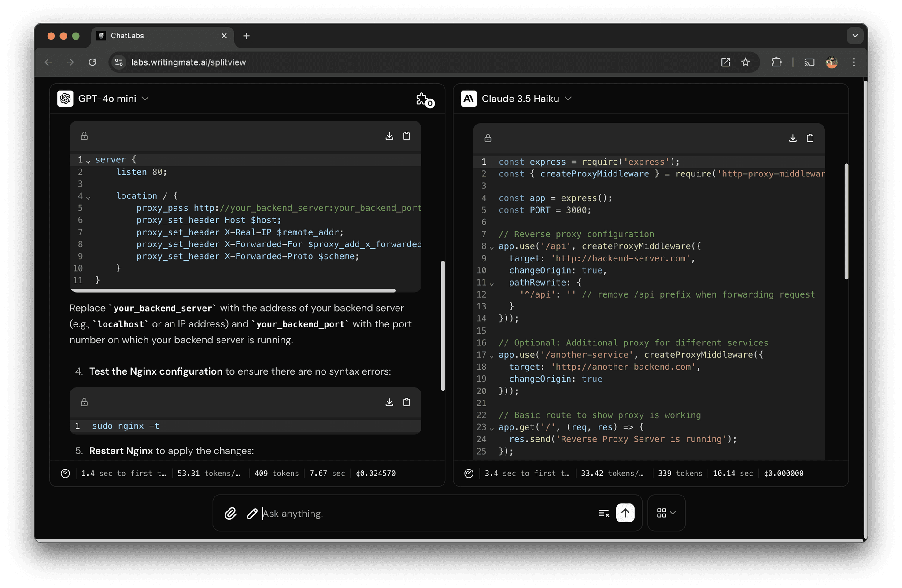Click '339 tokens' in right stats bar
Screen dimensions: 902x588
pos(680,474)
